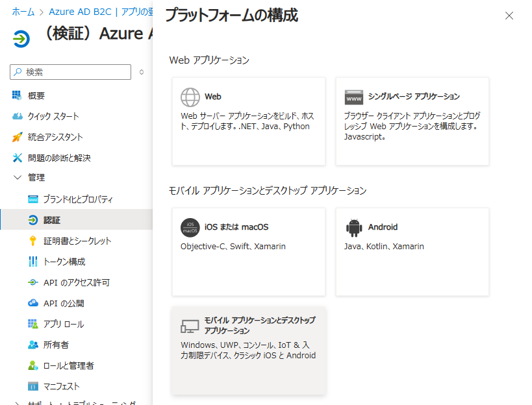This screenshot has height=405, width=532.
Task: Click the トークン構成 bars icon
Action: pos(33,262)
